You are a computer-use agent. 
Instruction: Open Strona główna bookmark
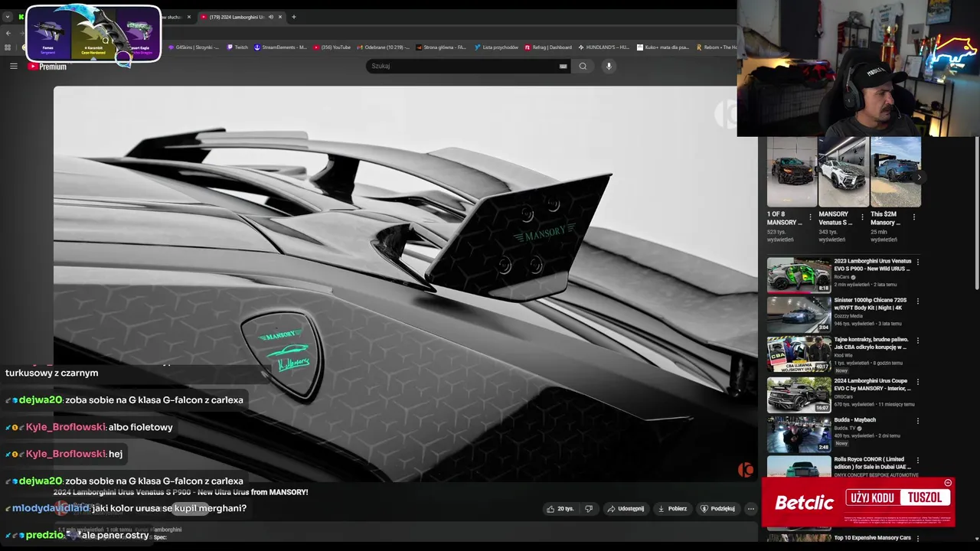coord(441,47)
